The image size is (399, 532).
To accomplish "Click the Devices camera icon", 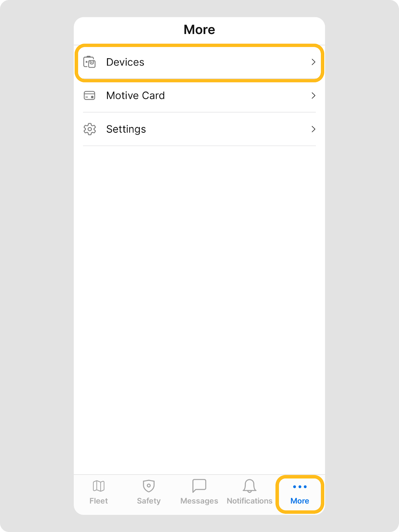I will click(x=89, y=62).
